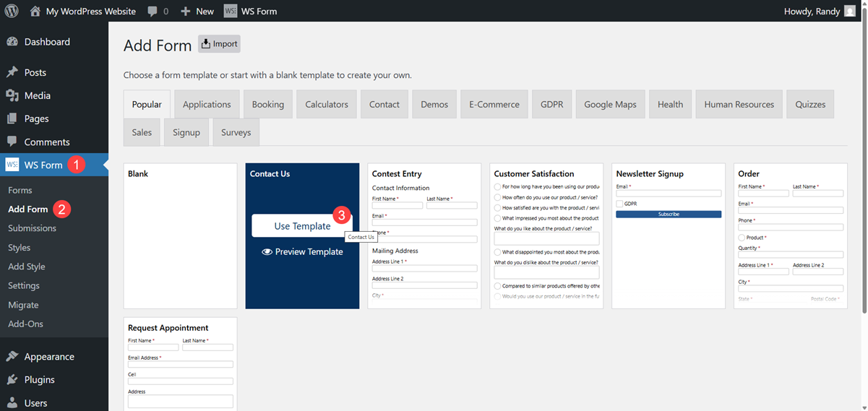Open Appearance menu in sidebar
Screen dimensions: 868x411
tap(49, 356)
